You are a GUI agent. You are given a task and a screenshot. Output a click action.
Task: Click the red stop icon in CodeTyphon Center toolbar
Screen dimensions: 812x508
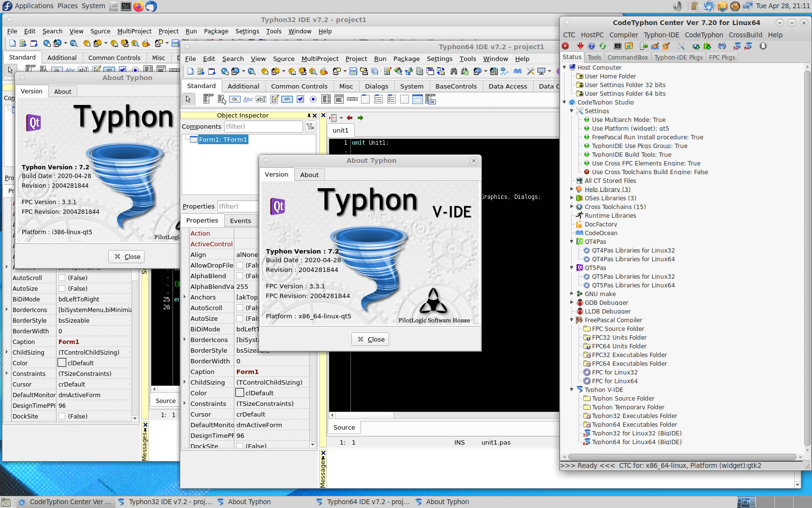[x=565, y=46]
